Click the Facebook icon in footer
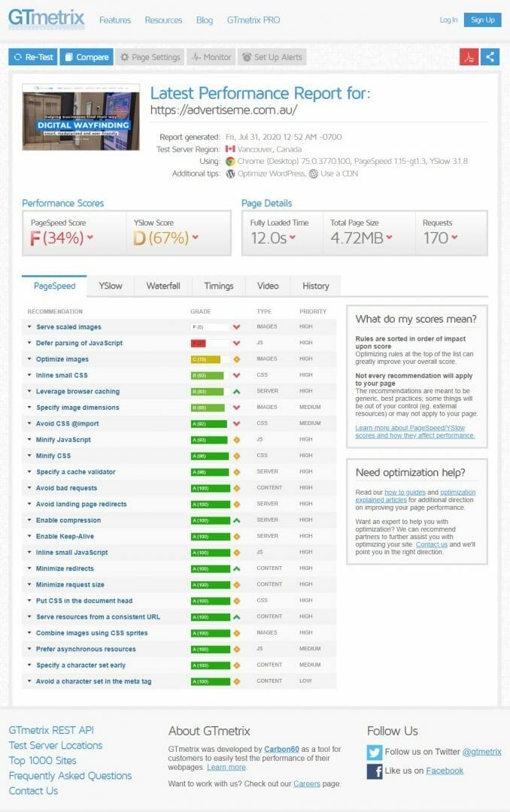510x812 pixels. point(375,771)
